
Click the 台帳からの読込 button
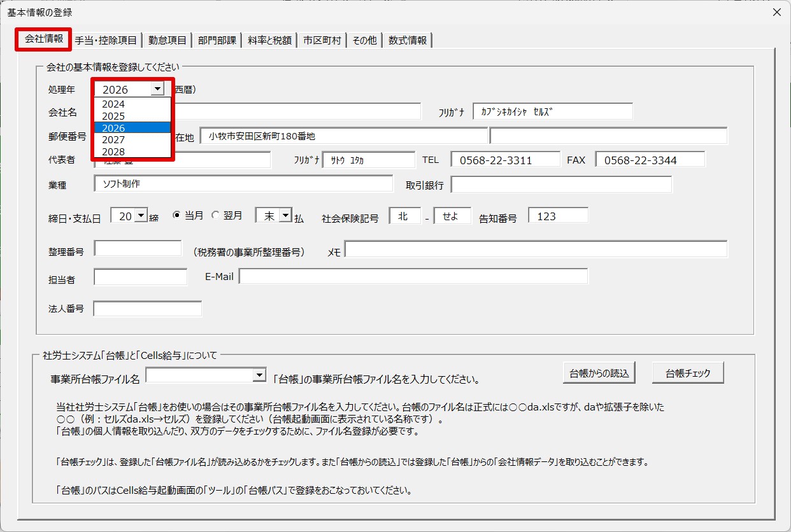[x=599, y=373]
